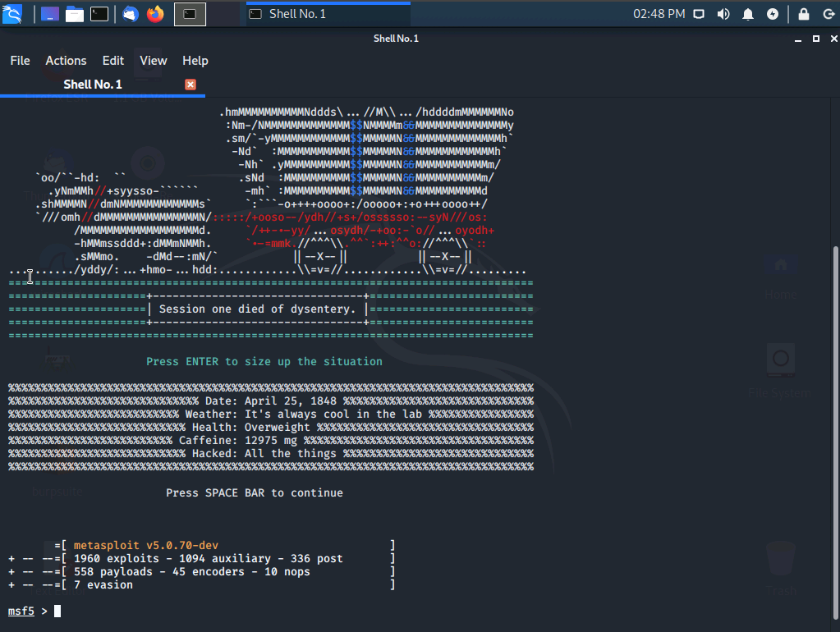
Task: Launch the terminal emulator panel icon
Action: pos(99,14)
